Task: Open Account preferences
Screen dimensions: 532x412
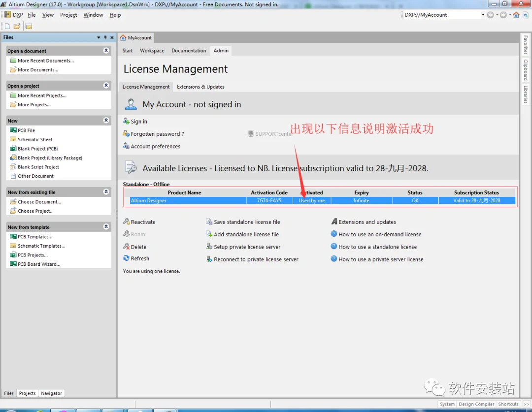Action: tap(155, 147)
